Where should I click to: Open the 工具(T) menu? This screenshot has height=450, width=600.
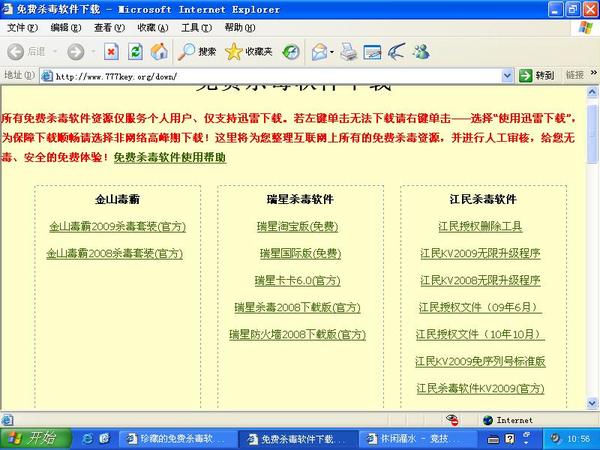click(x=196, y=28)
